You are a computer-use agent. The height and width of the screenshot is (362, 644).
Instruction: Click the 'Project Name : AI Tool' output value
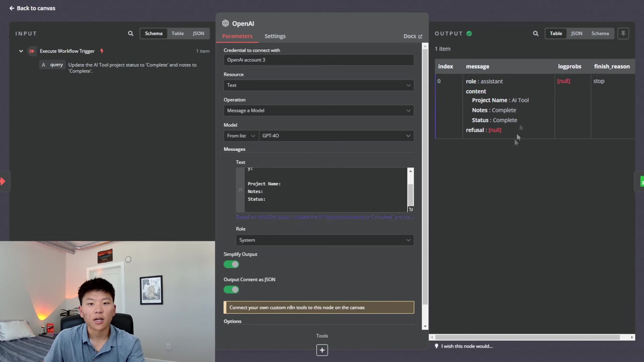[x=500, y=100]
